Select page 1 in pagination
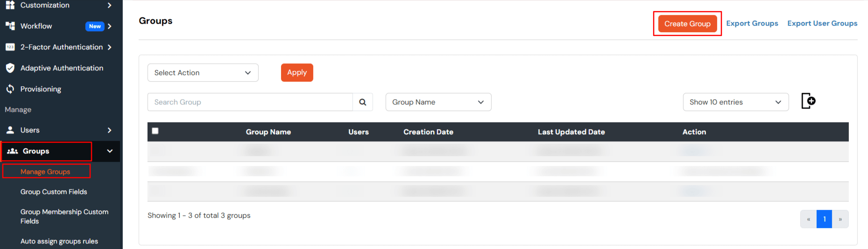Viewport: 868px width, 249px height. tap(824, 219)
